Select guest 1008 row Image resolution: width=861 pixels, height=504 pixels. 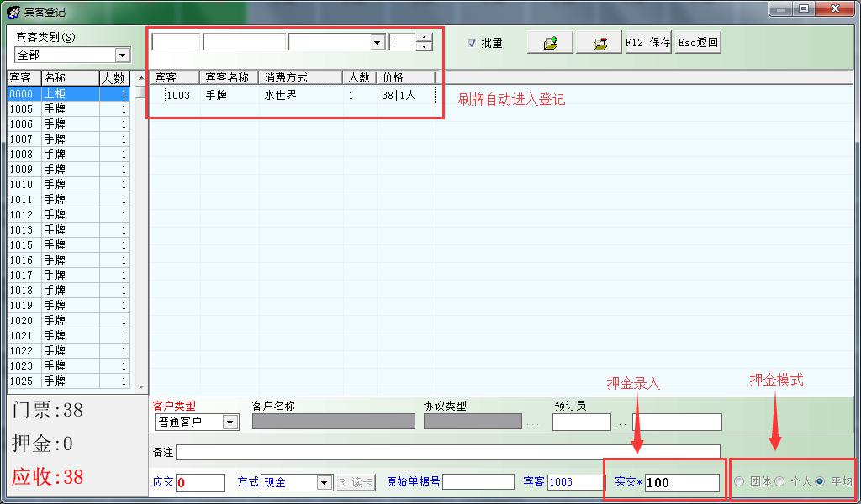pos(69,154)
